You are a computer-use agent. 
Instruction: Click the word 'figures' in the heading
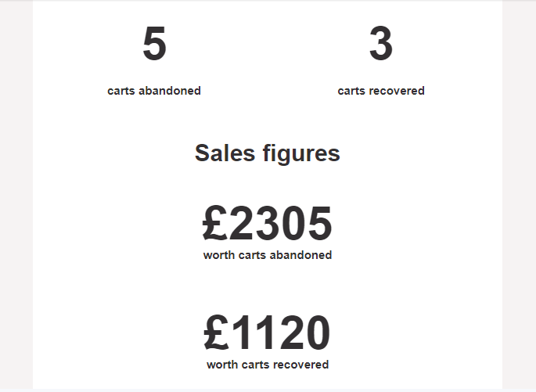point(301,154)
